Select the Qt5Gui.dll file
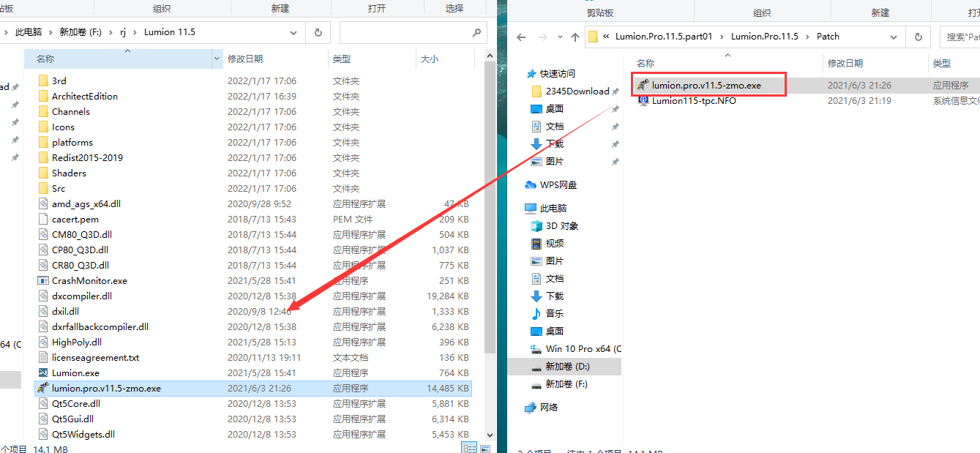The height and width of the screenshot is (453, 980). [72, 419]
